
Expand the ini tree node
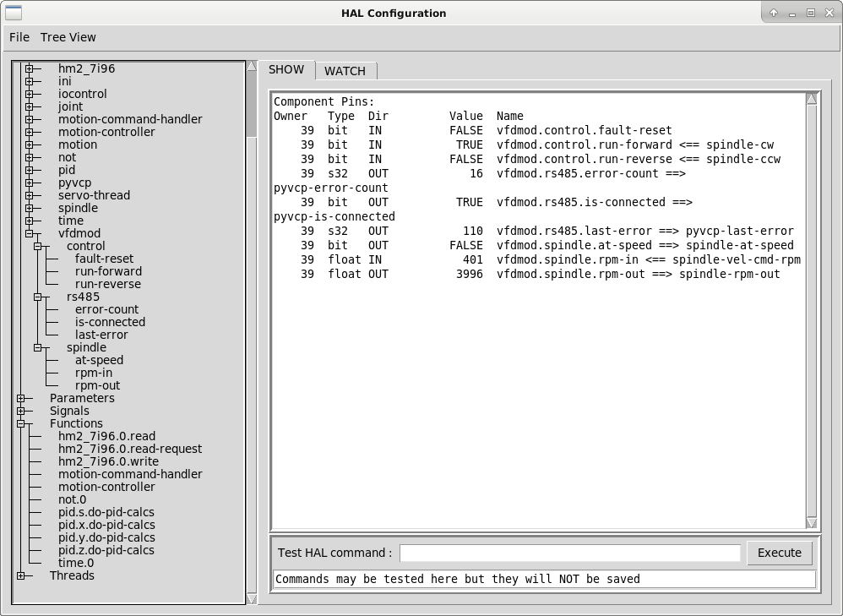tap(29, 81)
